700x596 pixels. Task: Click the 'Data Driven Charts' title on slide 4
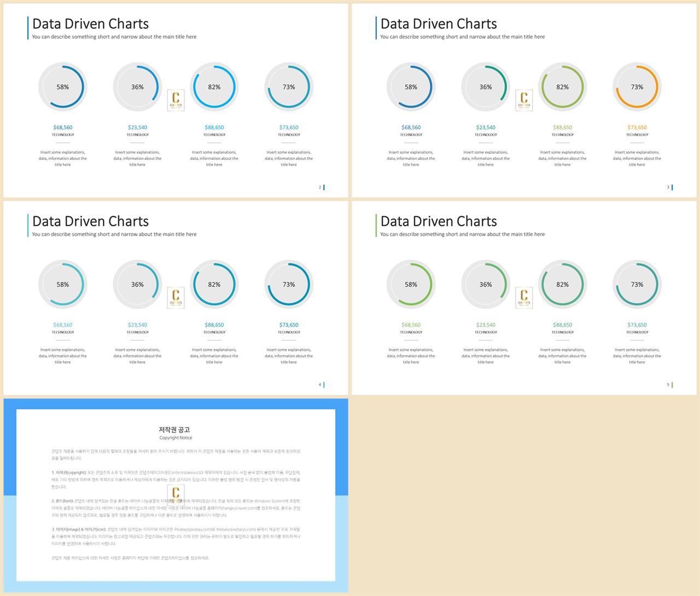tap(90, 222)
